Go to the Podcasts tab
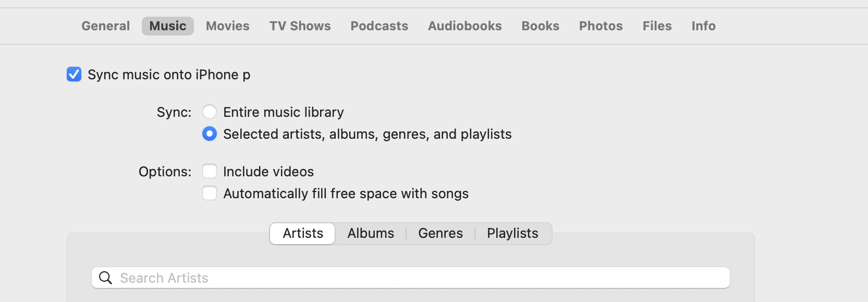The image size is (868, 302). [379, 26]
